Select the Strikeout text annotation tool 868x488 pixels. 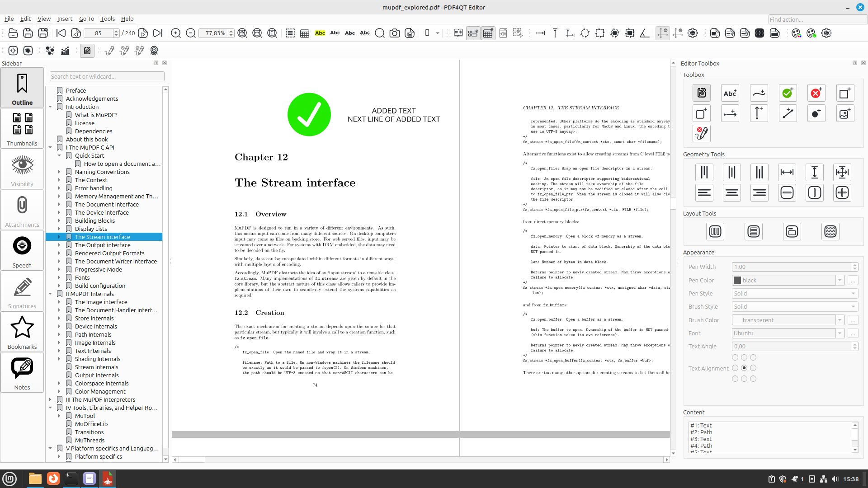pos(350,33)
